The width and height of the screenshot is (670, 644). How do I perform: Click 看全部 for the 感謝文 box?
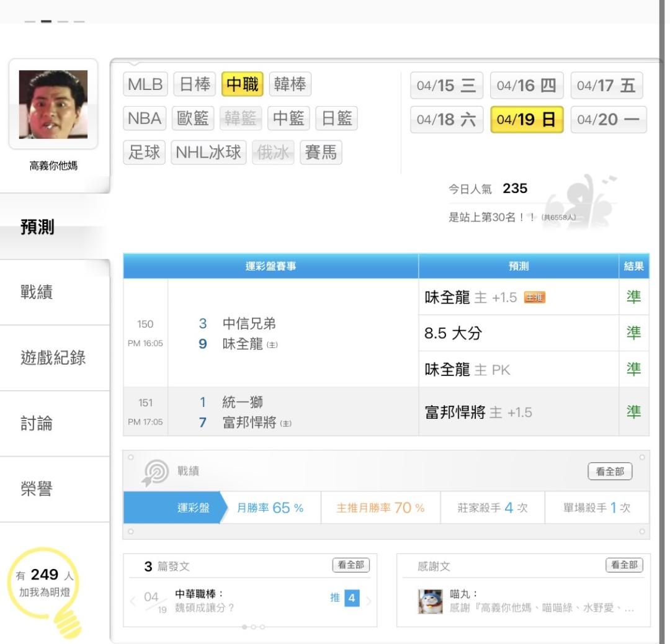[x=624, y=565]
